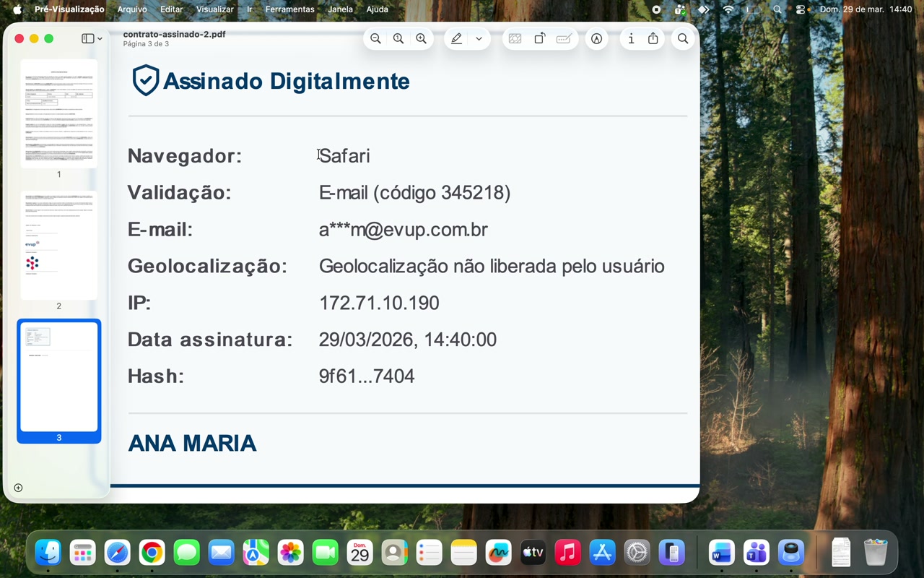Open Messages from the Dock
This screenshot has height=578, width=924.
point(187,553)
